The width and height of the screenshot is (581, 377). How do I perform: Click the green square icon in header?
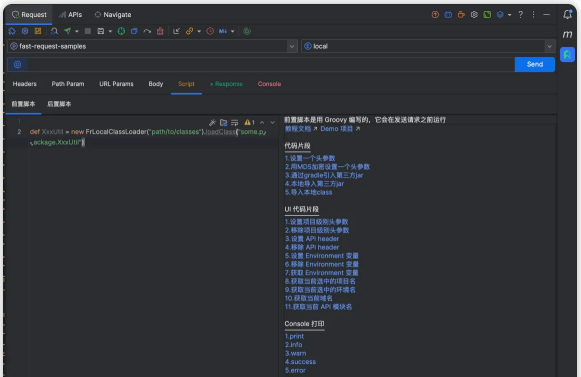487,14
